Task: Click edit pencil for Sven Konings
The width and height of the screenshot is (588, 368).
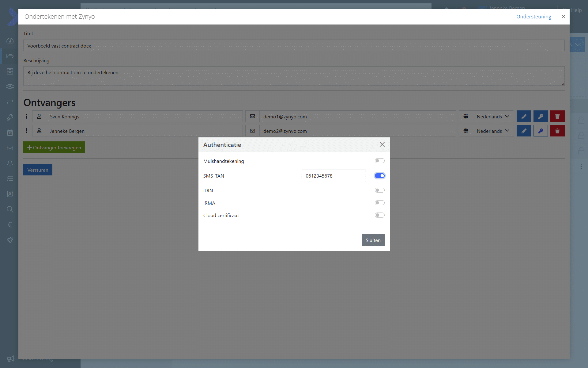Action: click(x=524, y=117)
